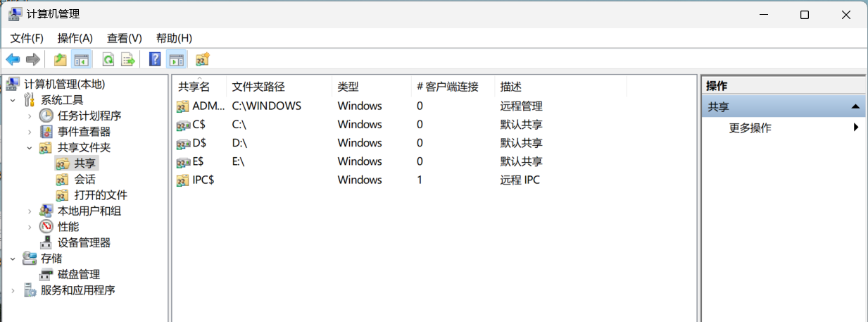The width and height of the screenshot is (868, 322).
Task: Select 设备管理器 in the console tree
Action: point(84,242)
